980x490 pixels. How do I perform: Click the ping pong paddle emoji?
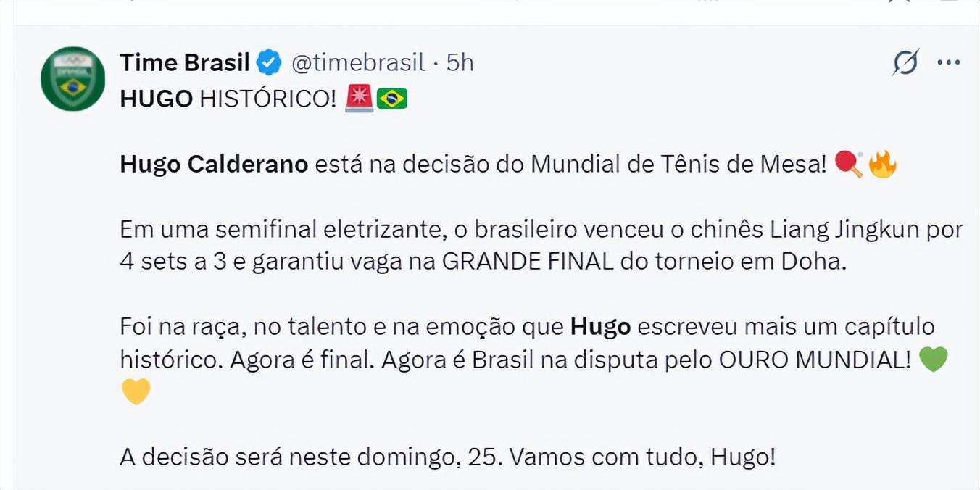coord(849,165)
